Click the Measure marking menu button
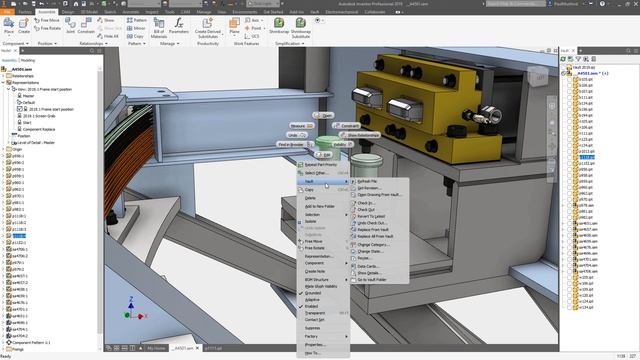 [x=302, y=126]
